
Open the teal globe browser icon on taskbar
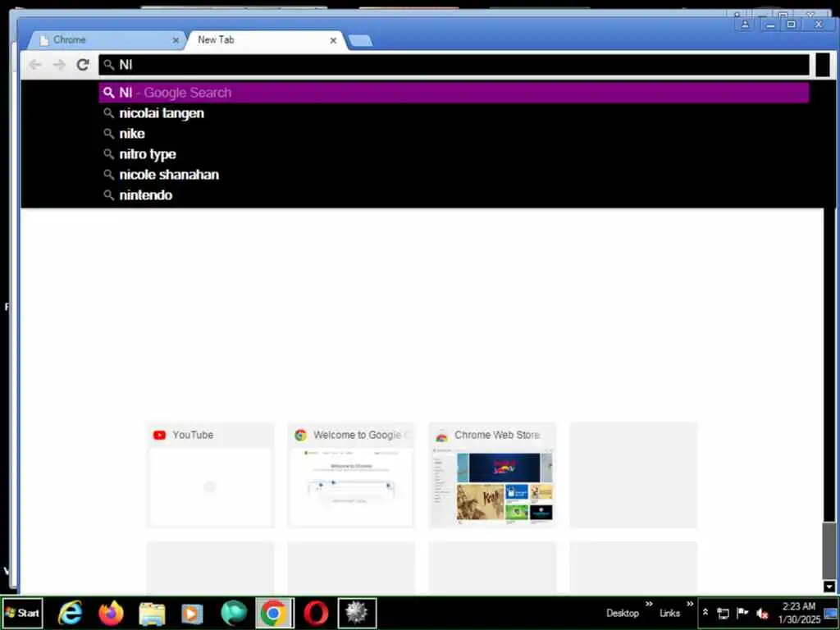[234, 614]
